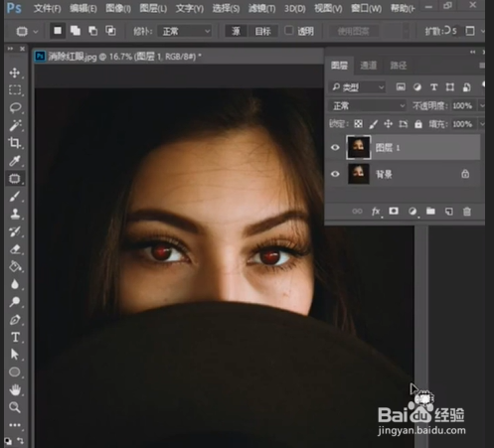Click the 图层 1 layer thumbnail

tap(359, 147)
